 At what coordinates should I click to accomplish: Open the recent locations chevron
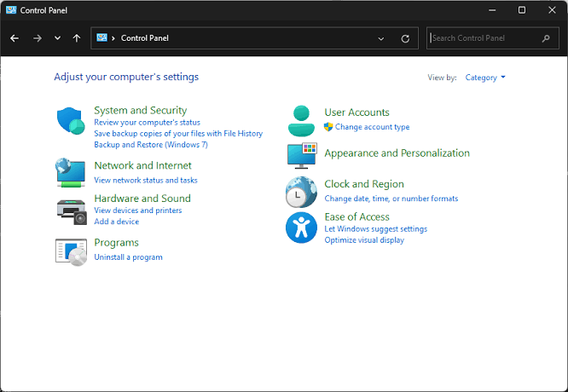(x=57, y=38)
